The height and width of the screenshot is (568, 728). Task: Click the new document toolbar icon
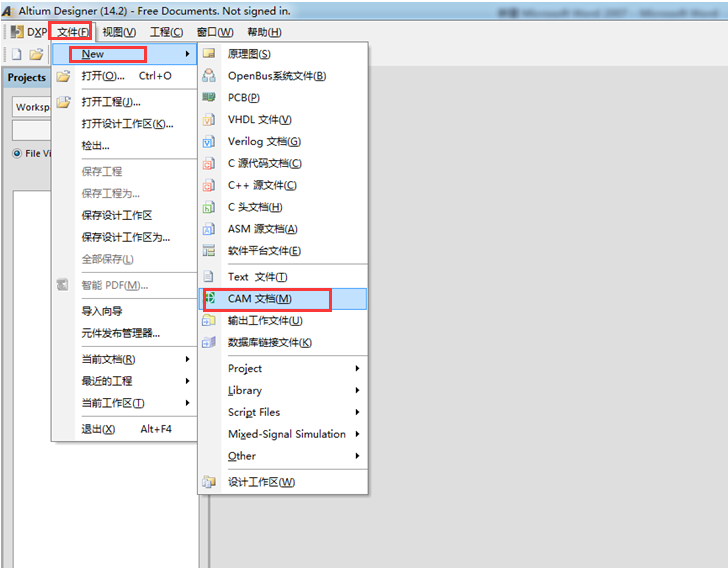[x=17, y=54]
